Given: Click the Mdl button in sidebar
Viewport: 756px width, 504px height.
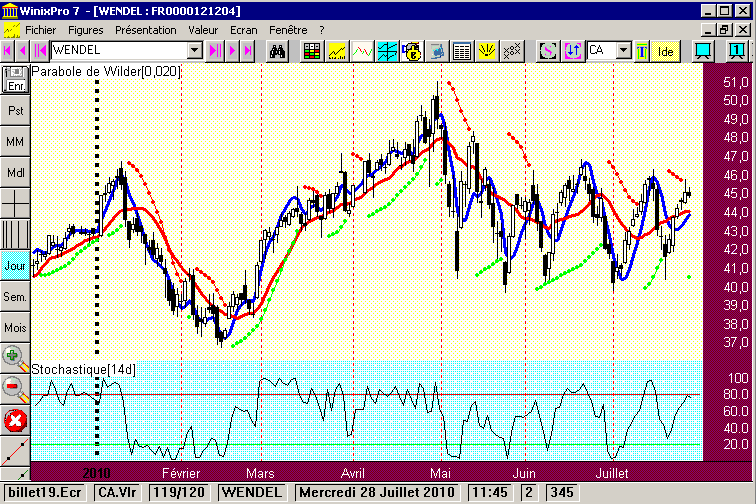Looking at the screenshot, I should (x=15, y=172).
